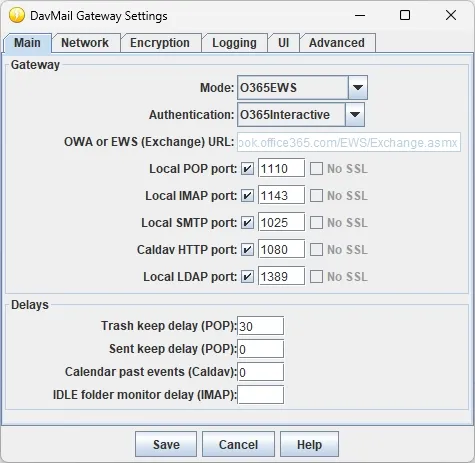Screen dimensions: 475x463
Task: Toggle the Local LDAP port checkbox
Action: pyautogui.click(x=247, y=277)
